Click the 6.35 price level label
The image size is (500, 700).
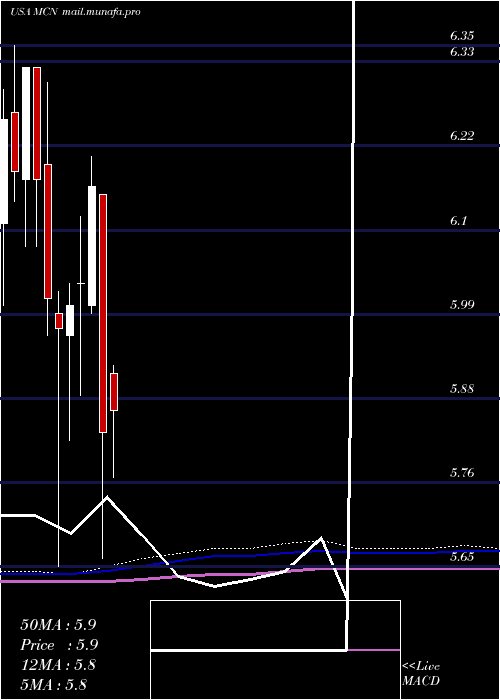(462, 36)
